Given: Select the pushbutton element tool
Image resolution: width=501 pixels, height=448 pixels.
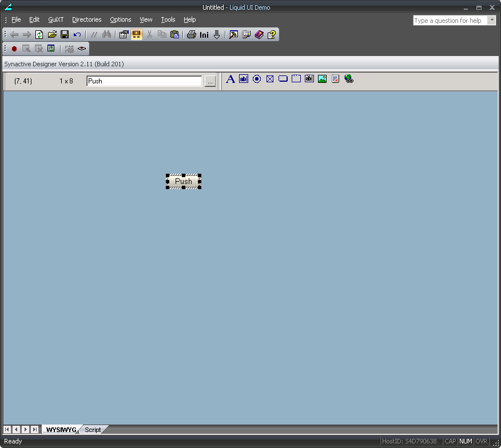Looking at the screenshot, I should click(x=283, y=79).
